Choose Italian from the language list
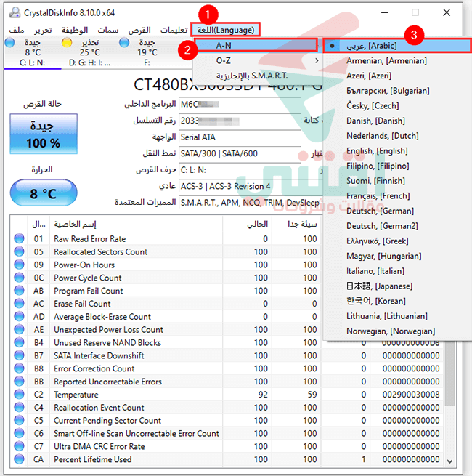 (x=397, y=271)
